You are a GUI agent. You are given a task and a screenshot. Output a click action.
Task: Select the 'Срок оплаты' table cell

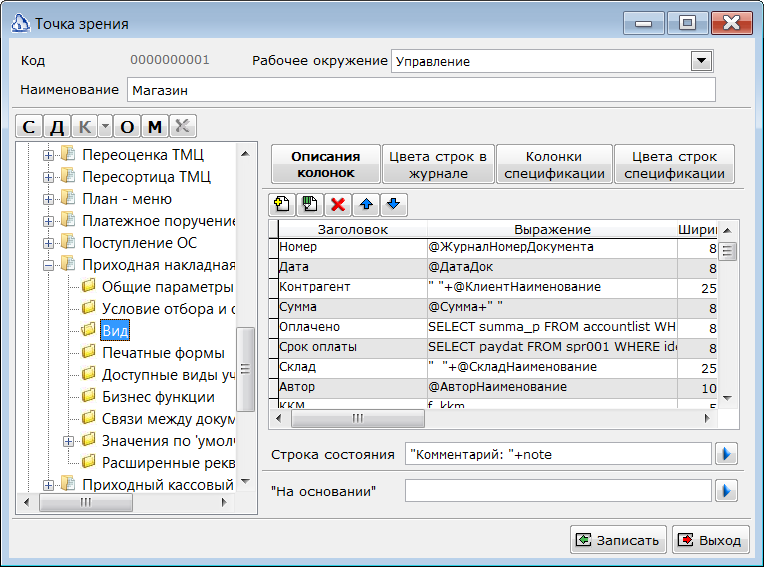[x=353, y=347]
